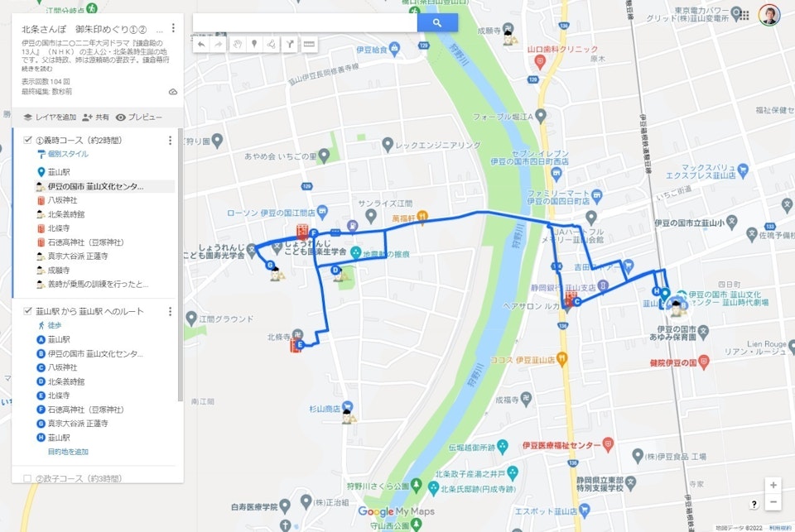Uncheck the ①義時コース layer checkbox
This screenshot has width=795, height=532.
pyautogui.click(x=27, y=140)
